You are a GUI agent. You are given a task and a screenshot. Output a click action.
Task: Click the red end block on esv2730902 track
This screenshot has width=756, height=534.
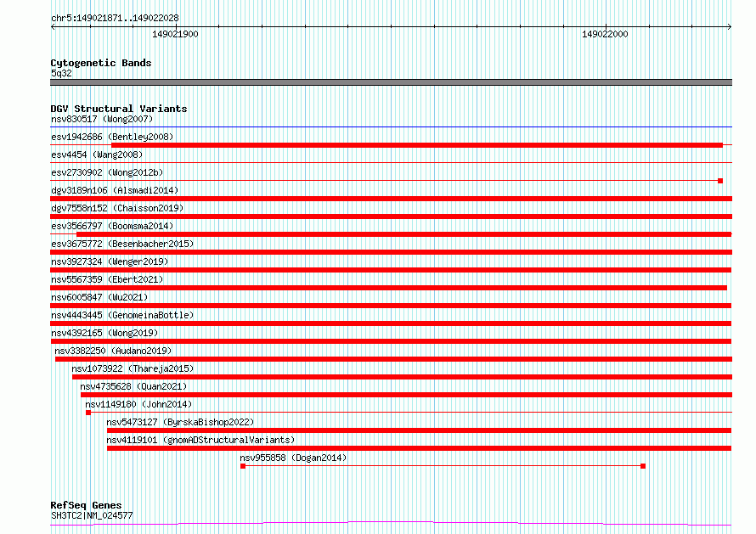[x=720, y=181]
